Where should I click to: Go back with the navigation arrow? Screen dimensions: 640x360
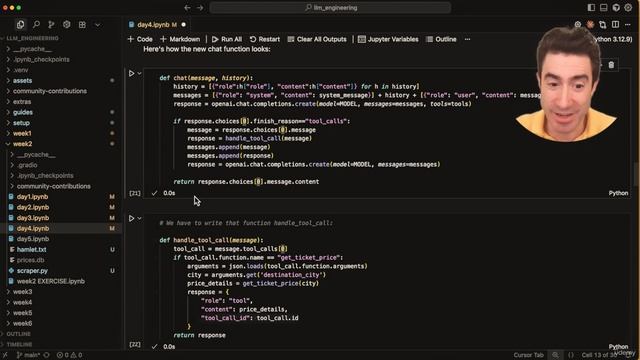point(187,8)
